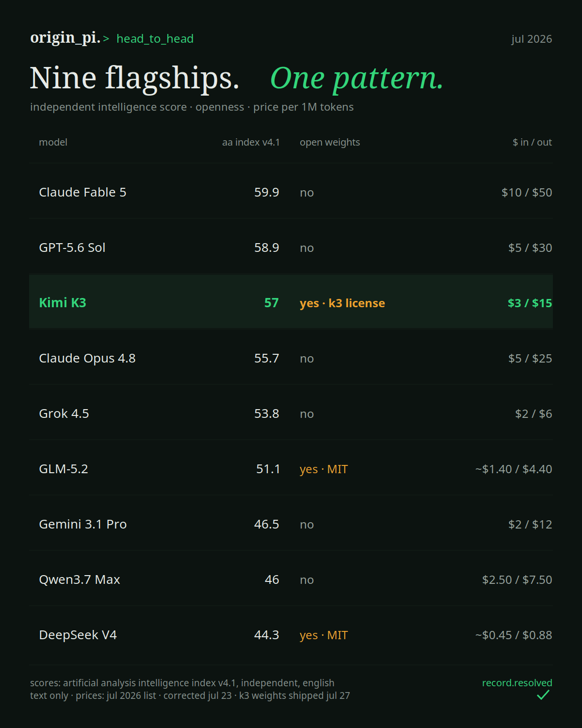Viewport: 582px width, 728px height.
Task: Click the 58.9 score value
Action: 267,248
